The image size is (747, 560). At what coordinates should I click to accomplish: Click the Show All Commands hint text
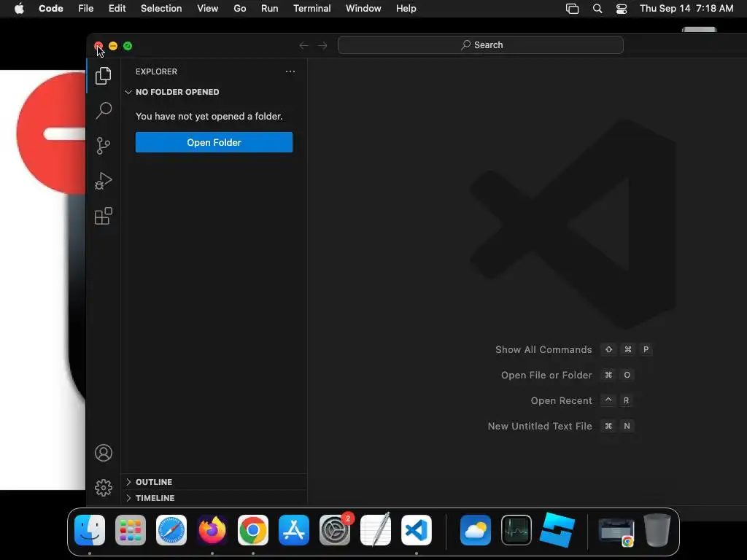543,349
